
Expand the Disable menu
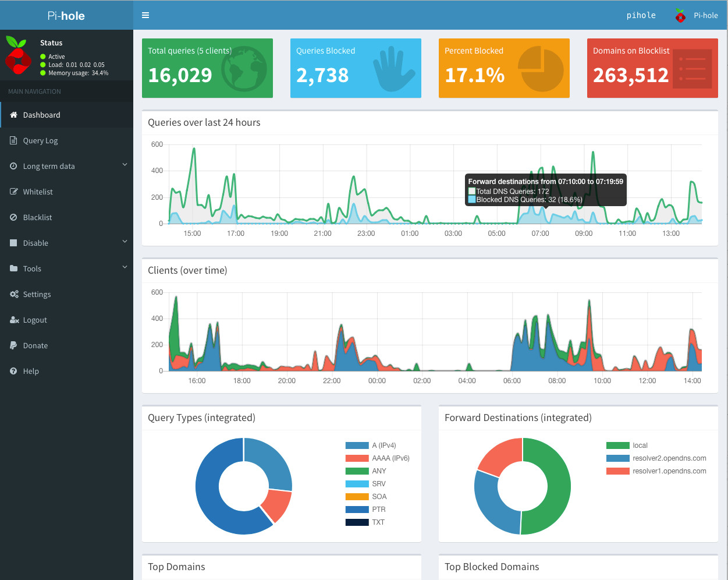(x=35, y=243)
